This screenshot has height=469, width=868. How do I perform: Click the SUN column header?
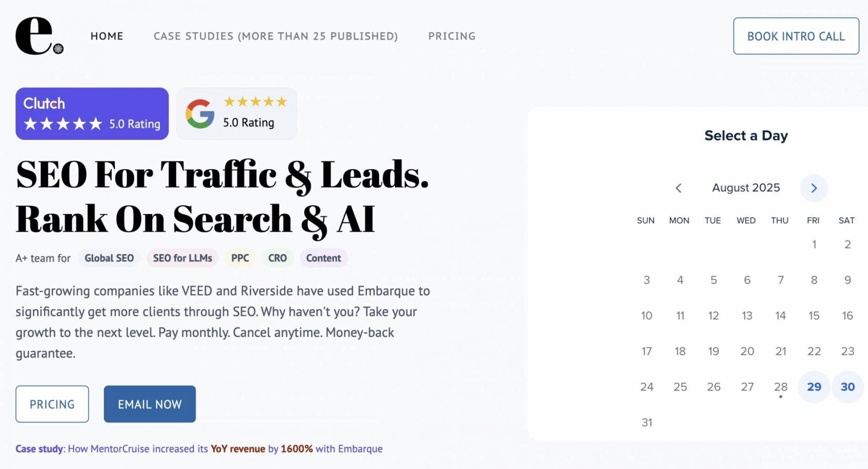pos(646,221)
